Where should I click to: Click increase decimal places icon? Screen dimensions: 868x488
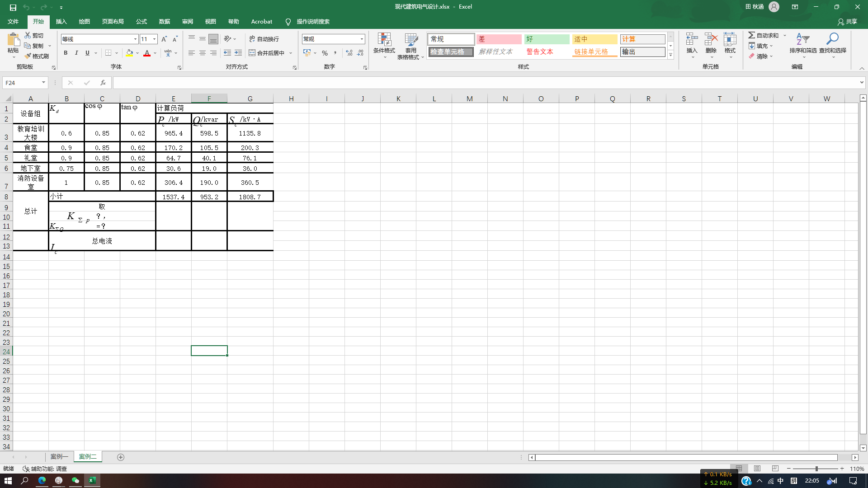coord(349,53)
